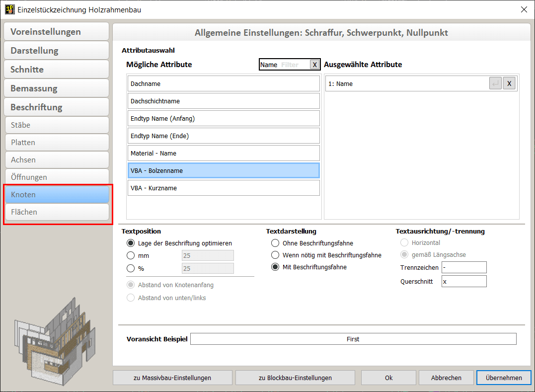Select 'VBA - Kurzname' attribute
Viewport: 535px width, 392px height.
pyautogui.click(x=224, y=188)
